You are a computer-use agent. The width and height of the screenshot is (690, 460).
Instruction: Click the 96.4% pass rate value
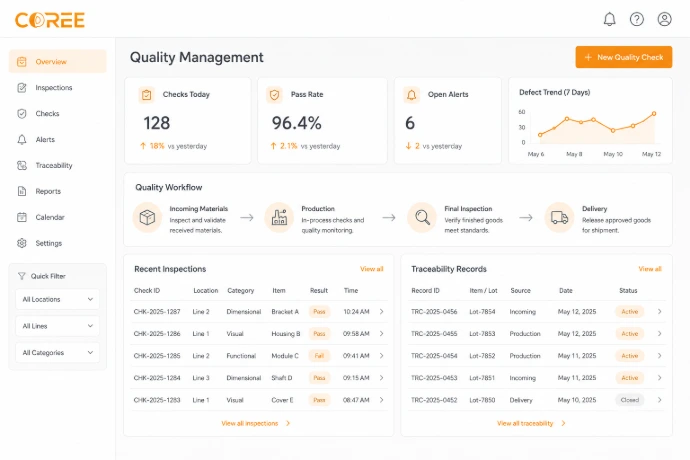coord(296,123)
